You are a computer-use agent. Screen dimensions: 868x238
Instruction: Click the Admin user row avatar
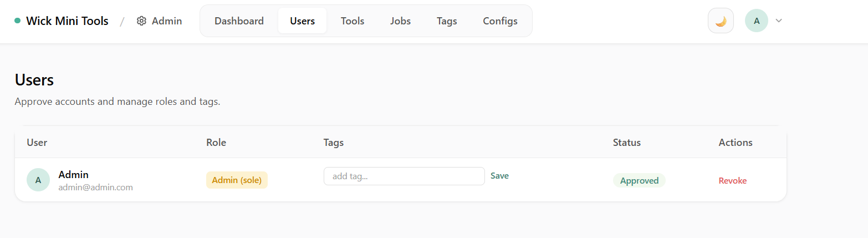click(38, 180)
